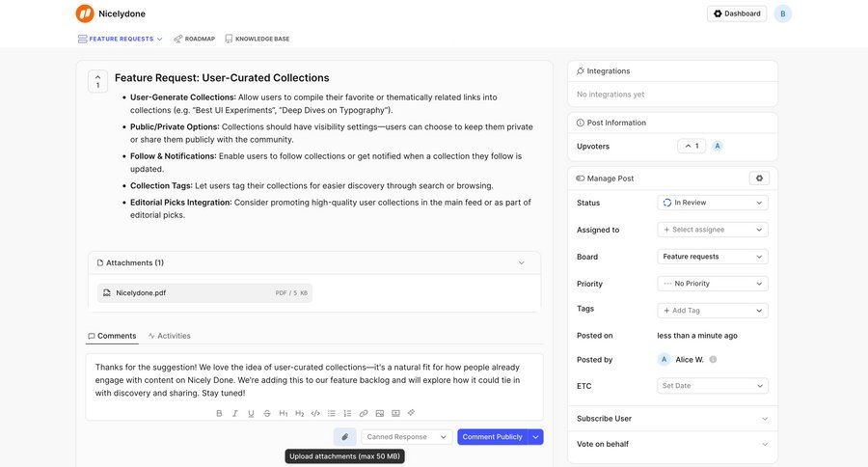Open the Dashboard
This screenshot has width=868, height=467.
tap(737, 14)
